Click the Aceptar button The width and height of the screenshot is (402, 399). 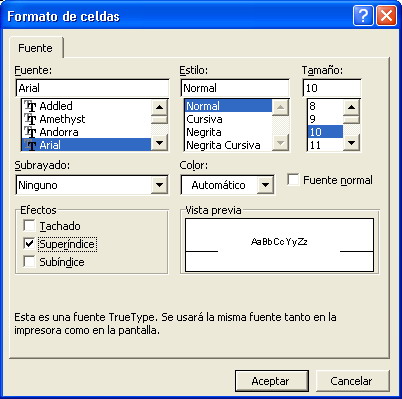(271, 381)
